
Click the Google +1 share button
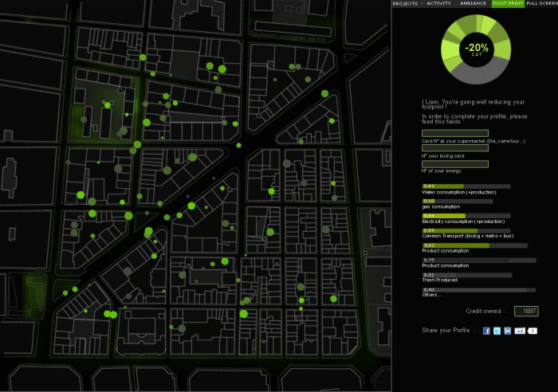[520, 331]
